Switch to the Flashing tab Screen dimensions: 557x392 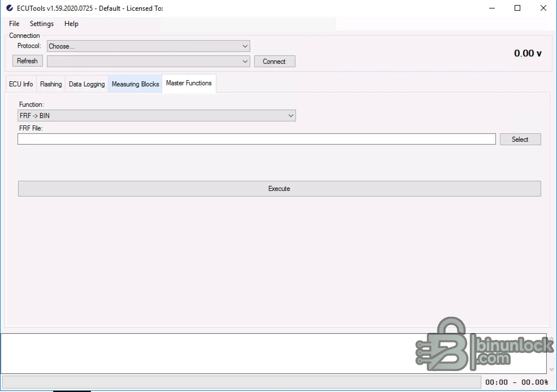pyautogui.click(x=51, y=84)
